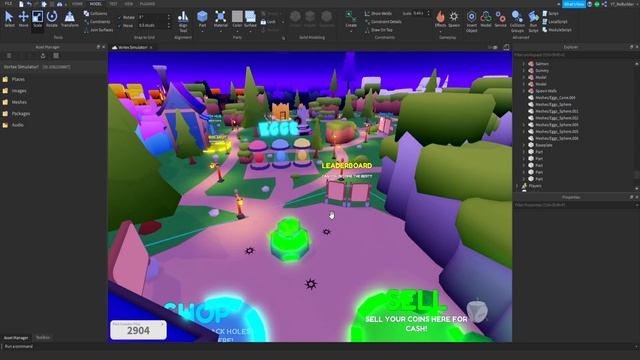This screenshot has width=640, height=360.
Task: Open the Effects dropdown arrow
Action: tap(440, 30)
